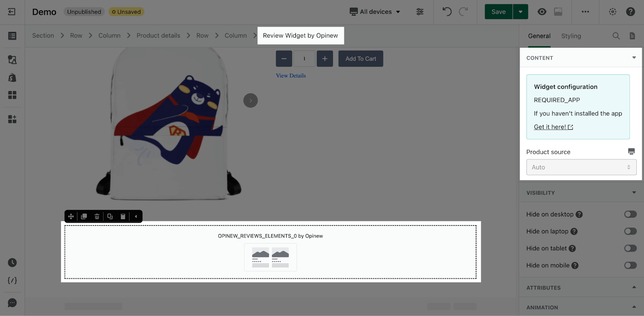644x316 pixels.
Task: Toggle Hide on tablet
Action: click(630, 248)
